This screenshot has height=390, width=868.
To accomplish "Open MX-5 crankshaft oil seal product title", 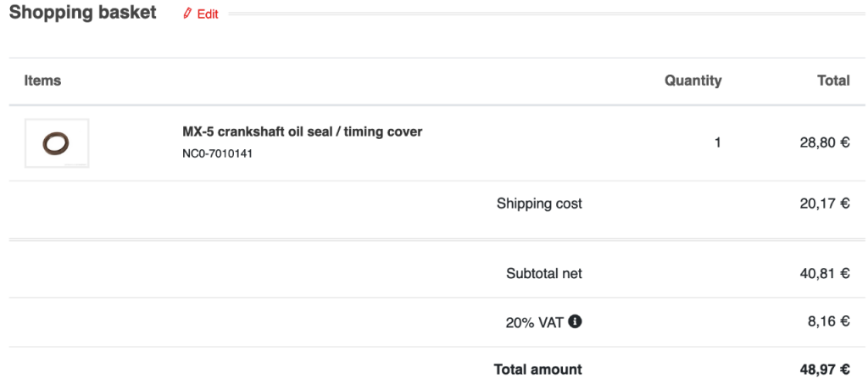I will [303, 132].
